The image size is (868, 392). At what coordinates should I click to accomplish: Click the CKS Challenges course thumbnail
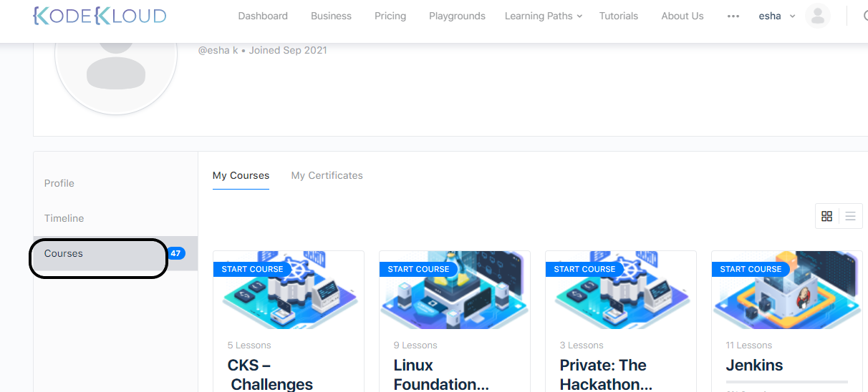point(289,290)
